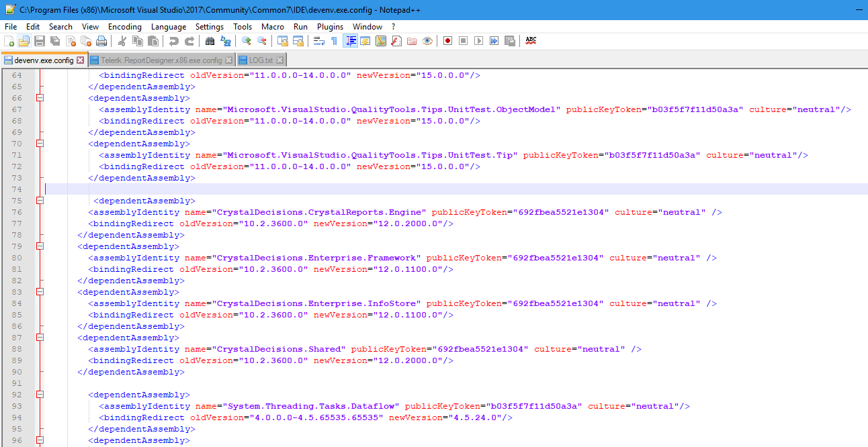
Task: Click the Copy toolbar icon
Action: tap(138, 41)
